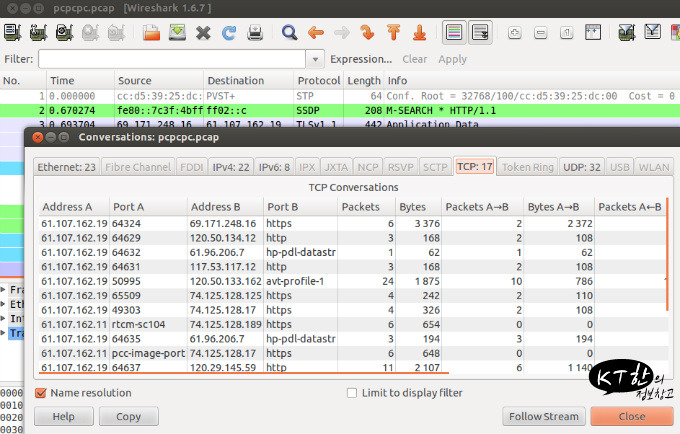Viewport: 680px width, 434px height.
Task: Go forward in packet history arrow
Action: point(342,33)
